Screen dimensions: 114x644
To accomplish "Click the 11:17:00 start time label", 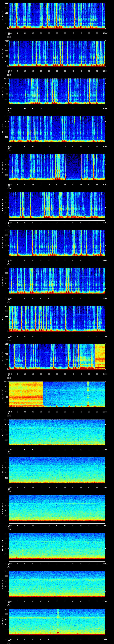I will pyautogui.click(x=9, y=147).
